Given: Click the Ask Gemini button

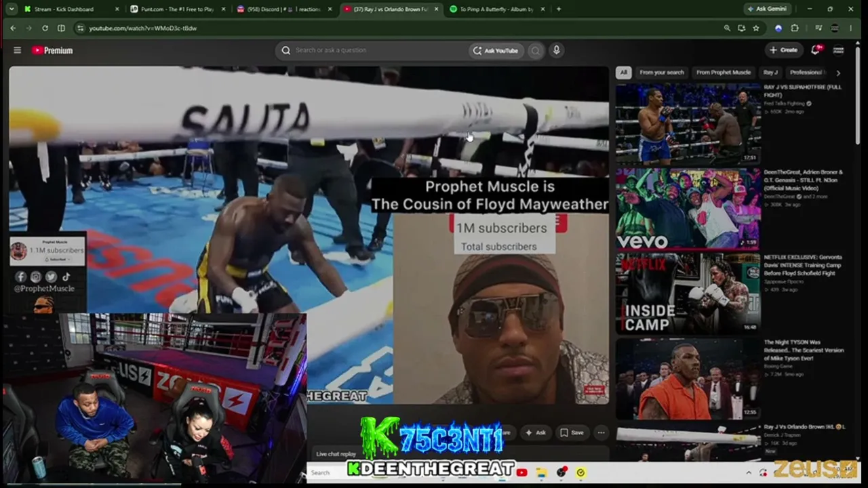Looking at the screenshot, I should (x=767, y=9).
